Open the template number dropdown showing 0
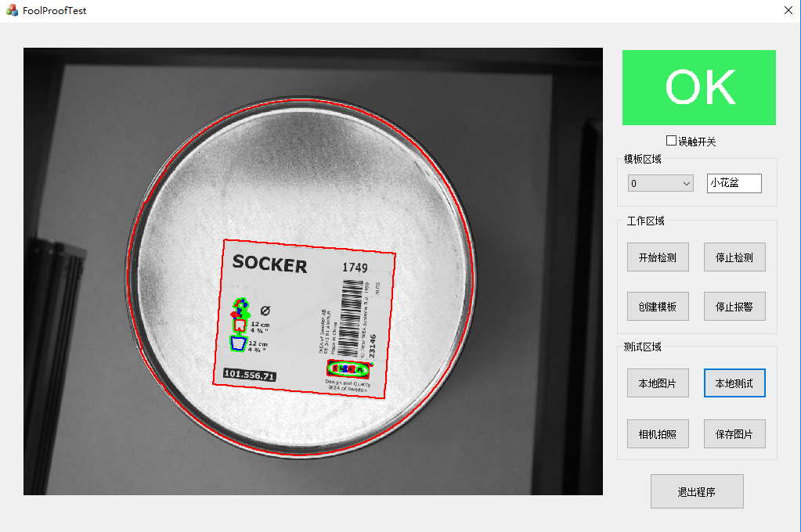801x532 pixels. tap(660, 183)
